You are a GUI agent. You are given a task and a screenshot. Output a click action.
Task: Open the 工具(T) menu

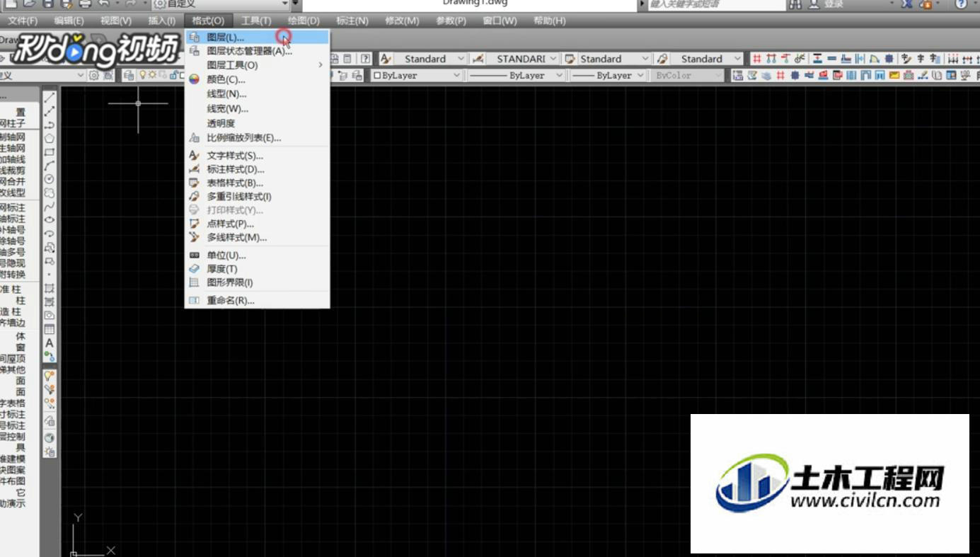255,21
